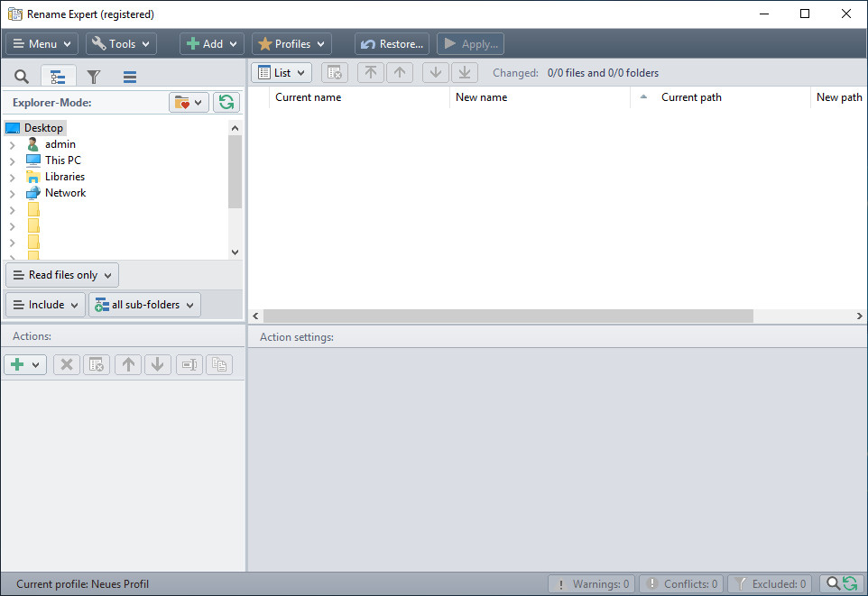Open the Add files dropdown

(211, 43)
